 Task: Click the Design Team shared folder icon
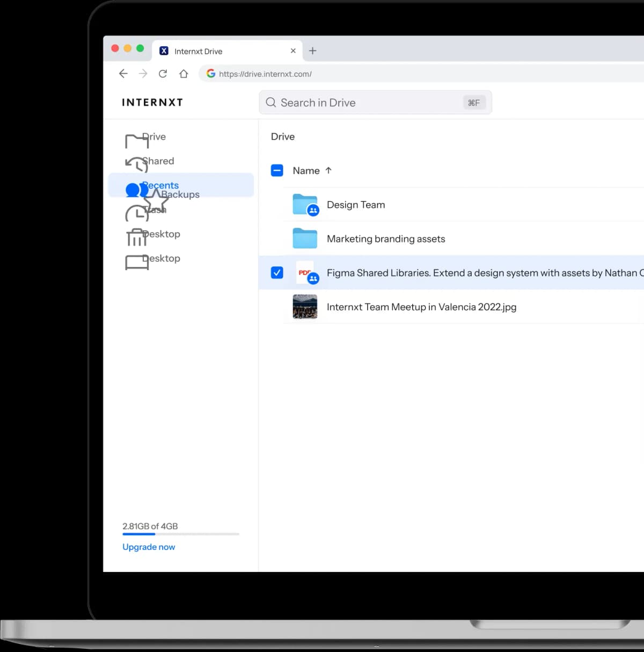pyautogui.click(x=305, y=205)
